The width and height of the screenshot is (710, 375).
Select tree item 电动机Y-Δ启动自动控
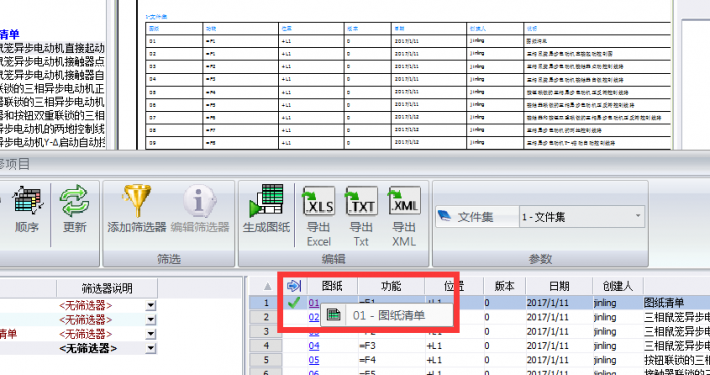pyautogui.click(x=53, y=142)
